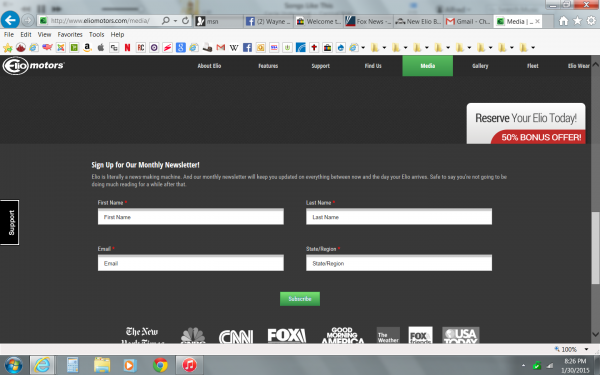600x375 pixels.
Task: Click the browser back arrow button
Action: point(10,20)
